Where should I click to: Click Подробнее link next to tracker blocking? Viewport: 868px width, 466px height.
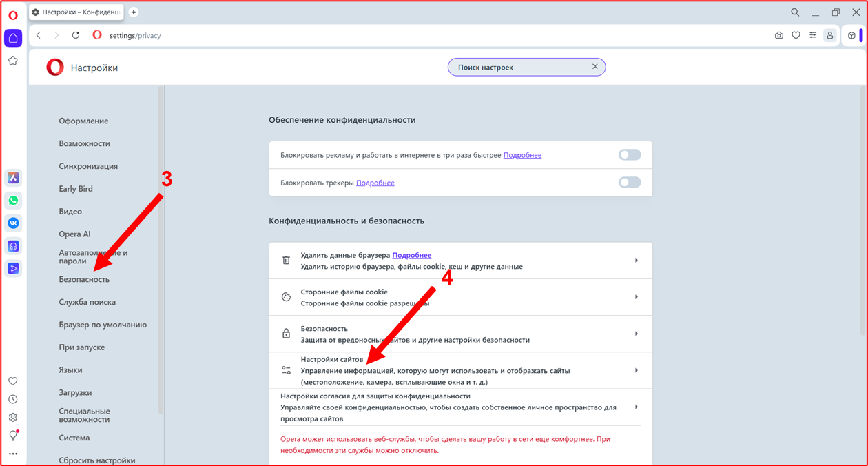375,183
